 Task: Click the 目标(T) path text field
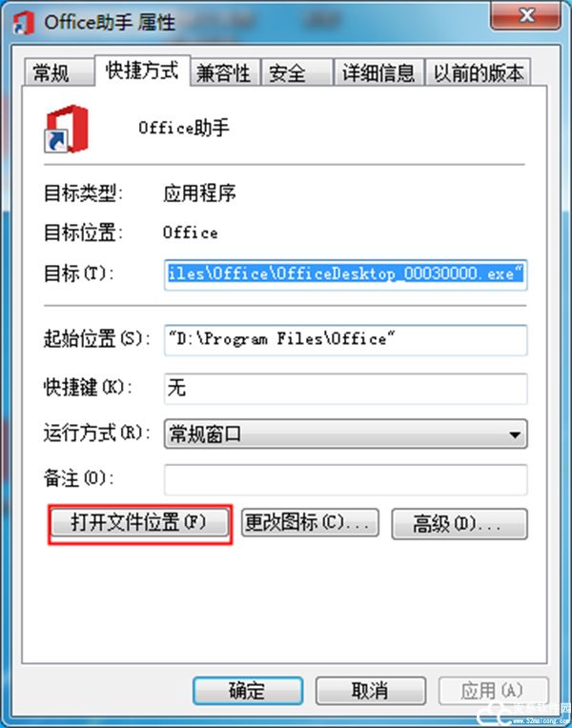click(x=345, y=274)
